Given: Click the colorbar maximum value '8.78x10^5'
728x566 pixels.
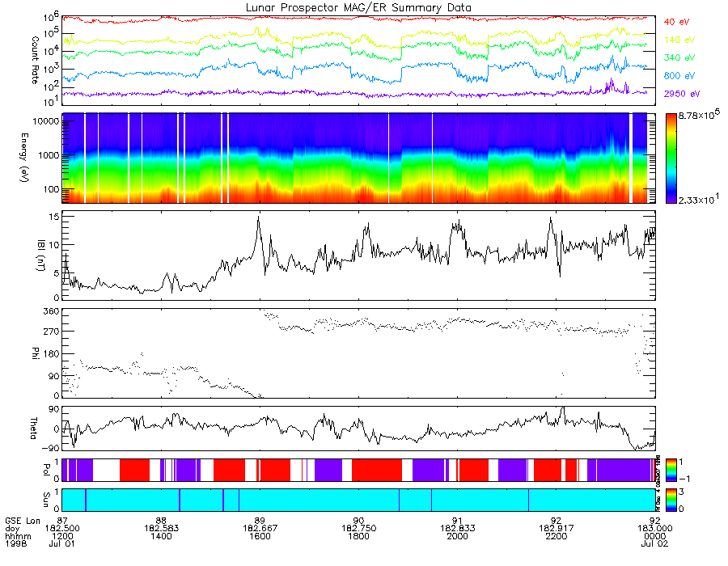Looking at the screenshot, I should (699, 115).
